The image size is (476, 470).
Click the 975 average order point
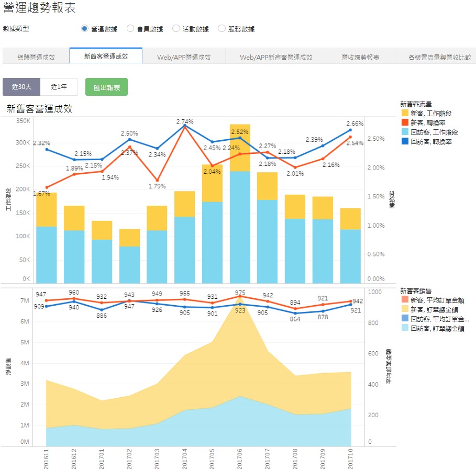click(240, 296)
